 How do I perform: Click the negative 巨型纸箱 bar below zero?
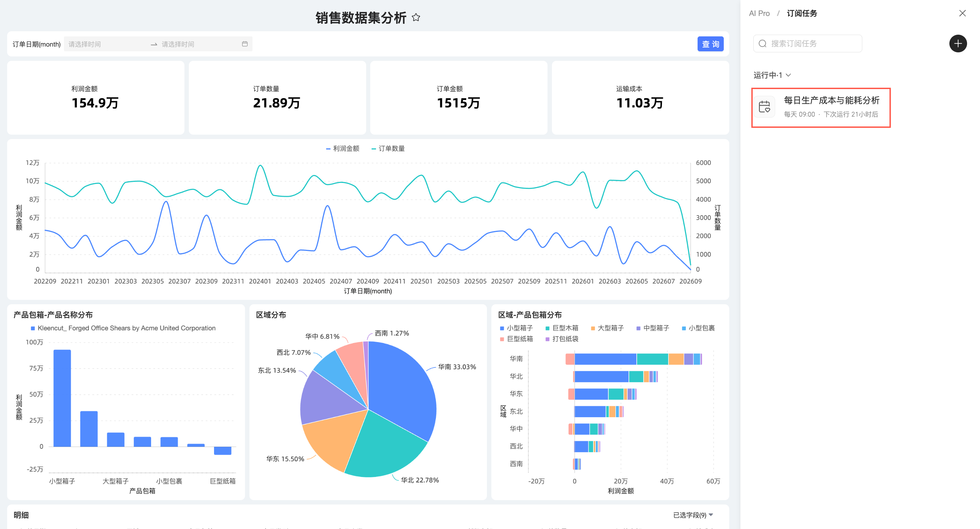click(223, 451)
